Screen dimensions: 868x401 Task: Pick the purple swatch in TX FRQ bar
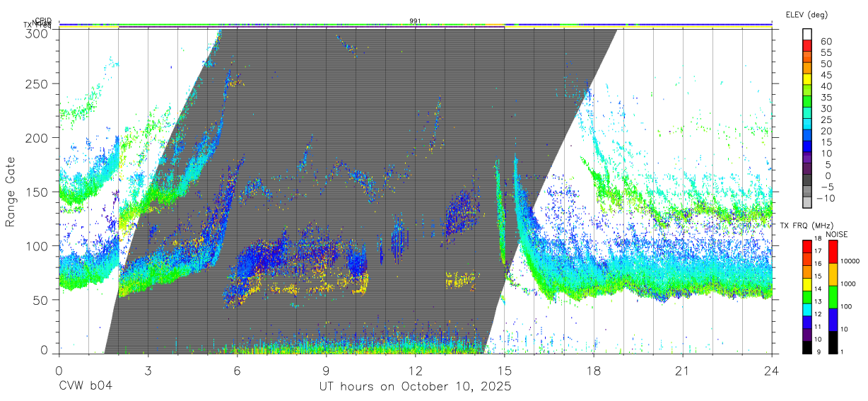[x=807, y=335]
